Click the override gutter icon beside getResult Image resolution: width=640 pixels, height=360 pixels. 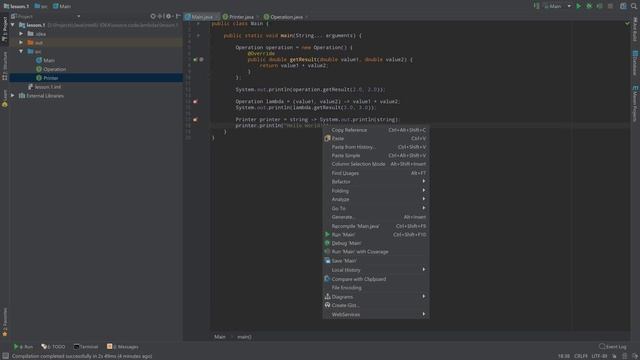coord(196,60)
